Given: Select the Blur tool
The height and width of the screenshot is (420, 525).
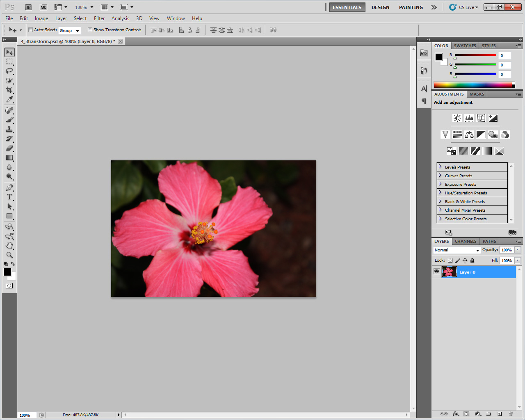Looking at the screenshot, I should pos(9,167).
